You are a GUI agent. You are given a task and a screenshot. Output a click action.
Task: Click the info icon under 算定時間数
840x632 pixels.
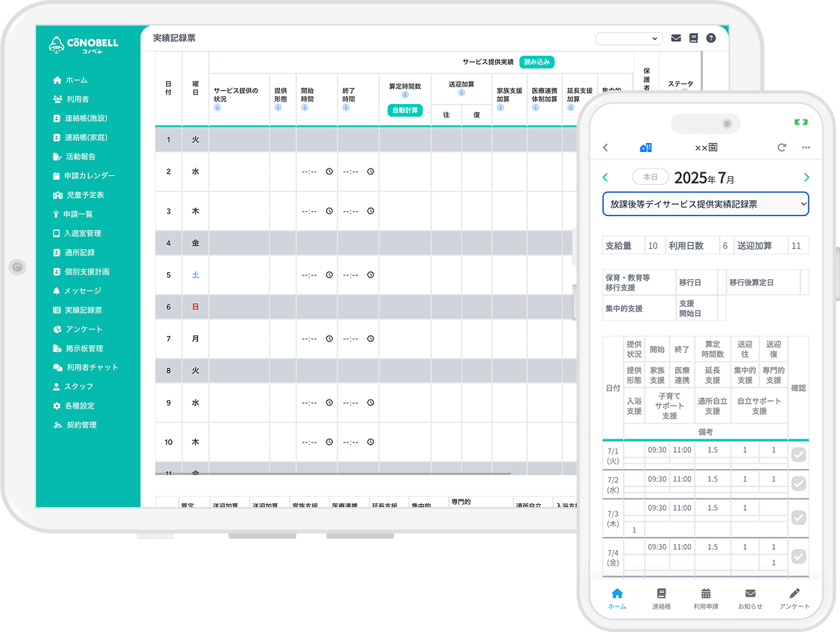pyautogui.click(x=405, y=96)
